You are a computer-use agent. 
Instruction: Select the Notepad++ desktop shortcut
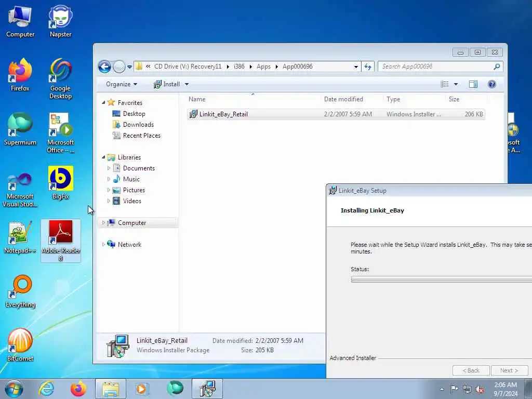[x=20, y=237]
